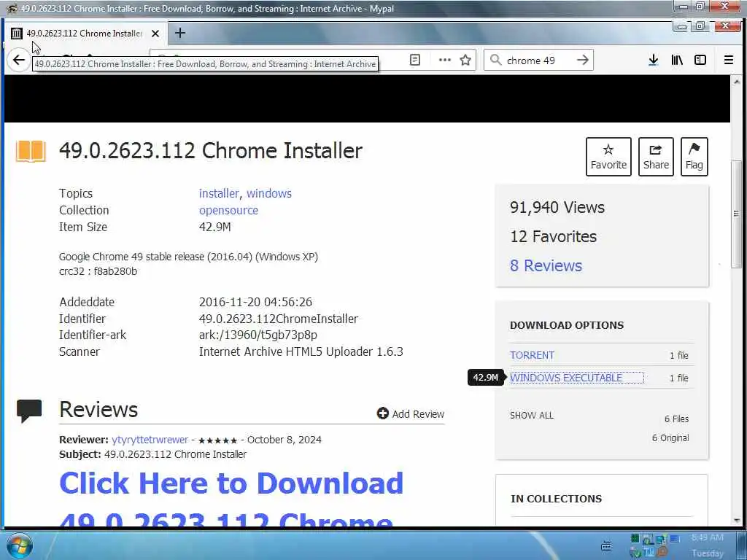Click the IN COLLECTIONS heading
Screen dimensions: 747x560
pyautogui.click(x=556, y=499)
